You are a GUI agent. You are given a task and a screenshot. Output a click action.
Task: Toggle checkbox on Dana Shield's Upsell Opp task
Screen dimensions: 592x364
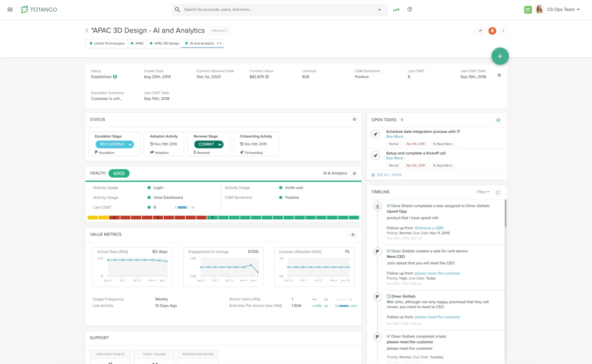pos(388,206)
